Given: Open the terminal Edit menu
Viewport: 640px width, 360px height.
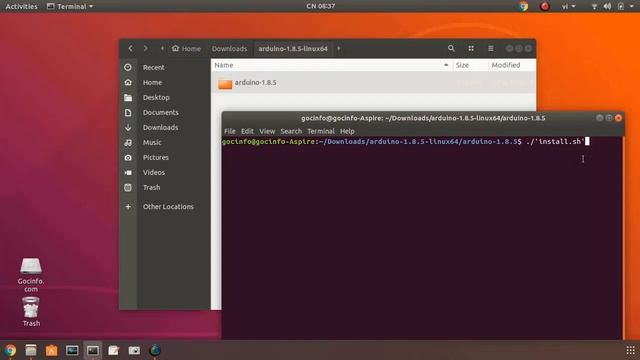Looking at the screenshot, I should [247, 131].
